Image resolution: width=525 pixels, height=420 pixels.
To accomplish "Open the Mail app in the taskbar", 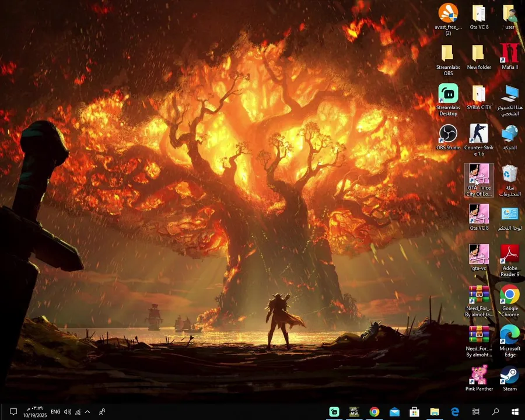I will (394, 412).
